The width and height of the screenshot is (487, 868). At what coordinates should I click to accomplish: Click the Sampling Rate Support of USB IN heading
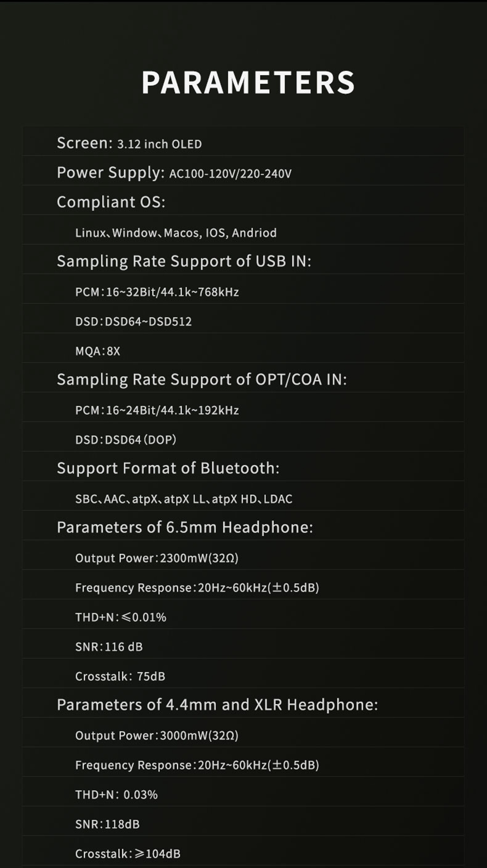[x=184, y=261]
